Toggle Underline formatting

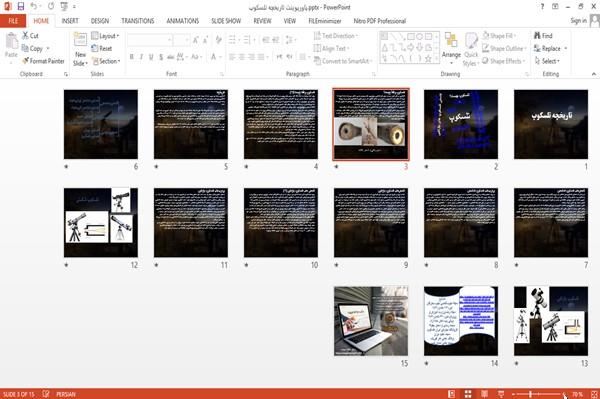[151, 57]
